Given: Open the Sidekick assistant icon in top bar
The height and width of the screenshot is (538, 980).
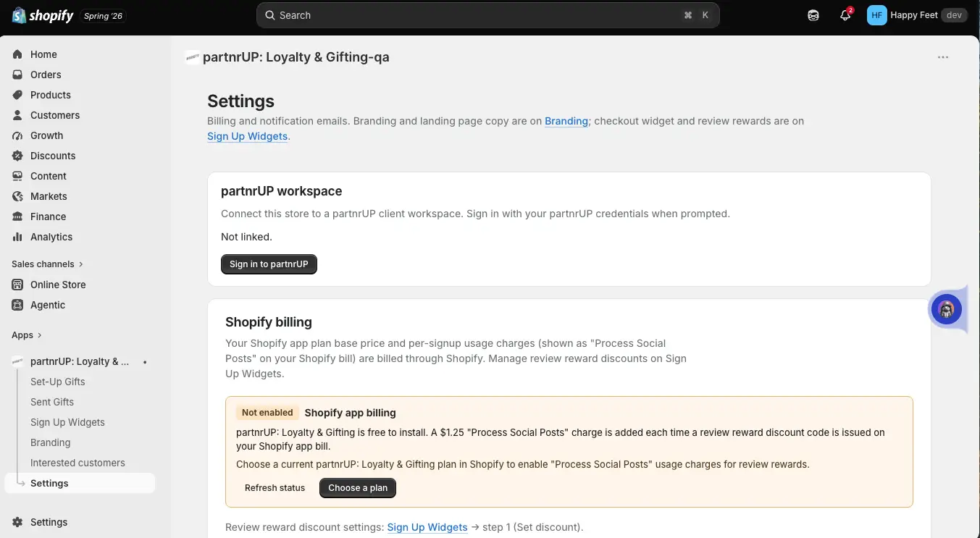Looking at the screenshot, I should tap(813, 15).
